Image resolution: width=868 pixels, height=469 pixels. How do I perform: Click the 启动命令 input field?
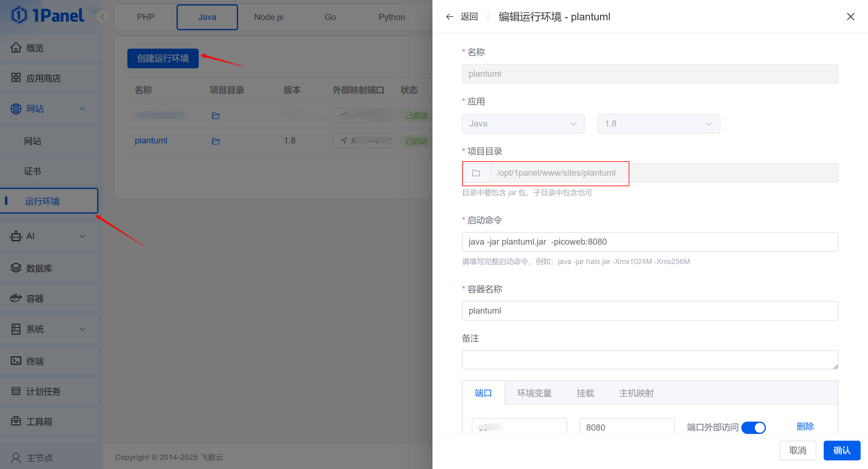[650, 242]
